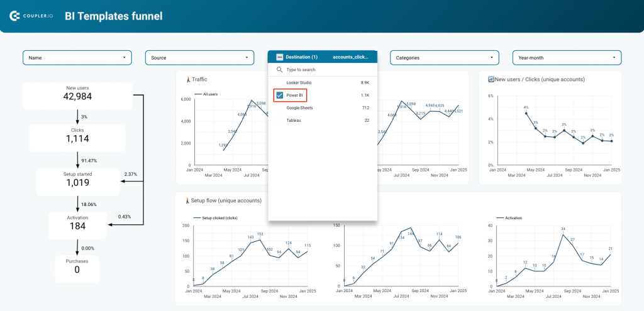The width and height of the screenshot is (644, 311).
Task: Click the Activation chart legend entry
Action: (509, 218)
